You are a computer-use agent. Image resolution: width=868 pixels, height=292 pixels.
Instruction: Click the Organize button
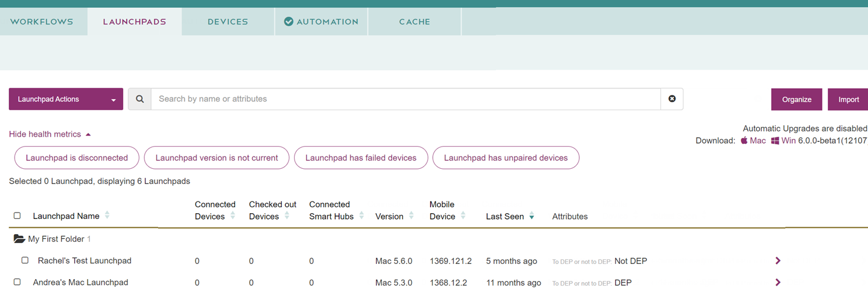click(797, 99)
